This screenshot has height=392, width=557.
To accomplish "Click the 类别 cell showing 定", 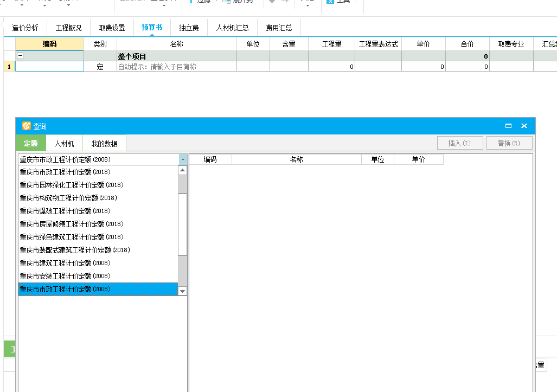I will [100, 66].
